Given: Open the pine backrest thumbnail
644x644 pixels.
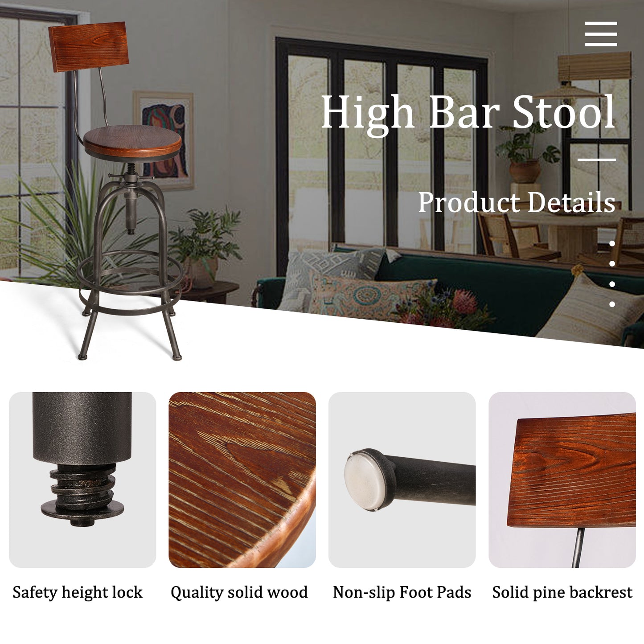Looking at the screenshot, I should [562, 480].
